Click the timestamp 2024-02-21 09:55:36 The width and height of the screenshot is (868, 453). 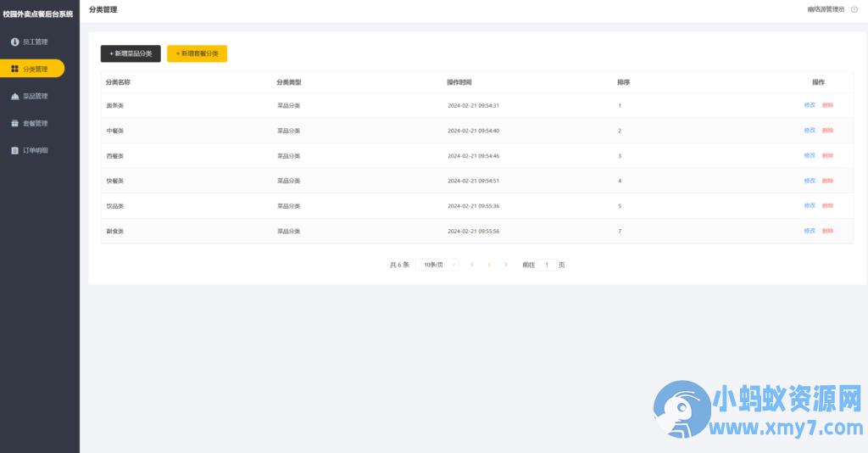473,206
